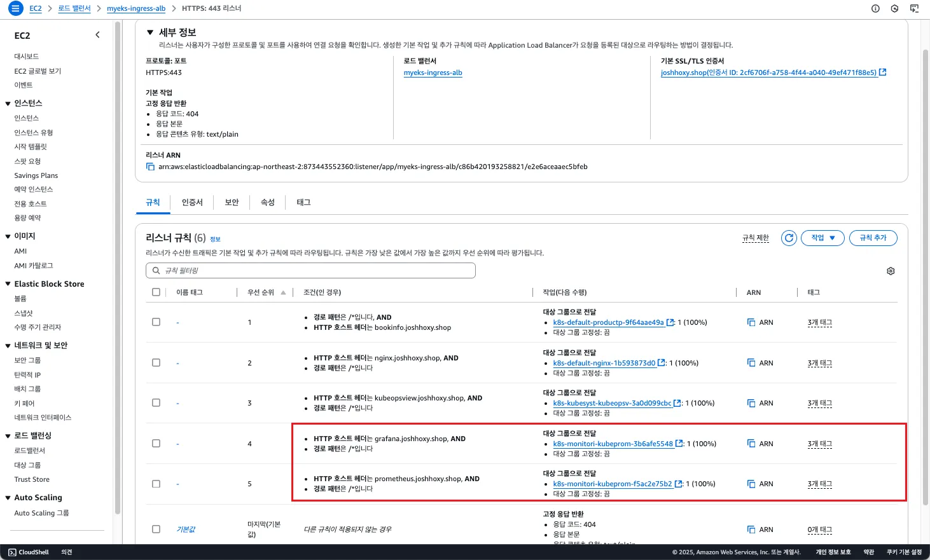Viewport: 930px width, 560px height.
Task: Click the screen icon at the far right of the header
Action: [914, 8]
